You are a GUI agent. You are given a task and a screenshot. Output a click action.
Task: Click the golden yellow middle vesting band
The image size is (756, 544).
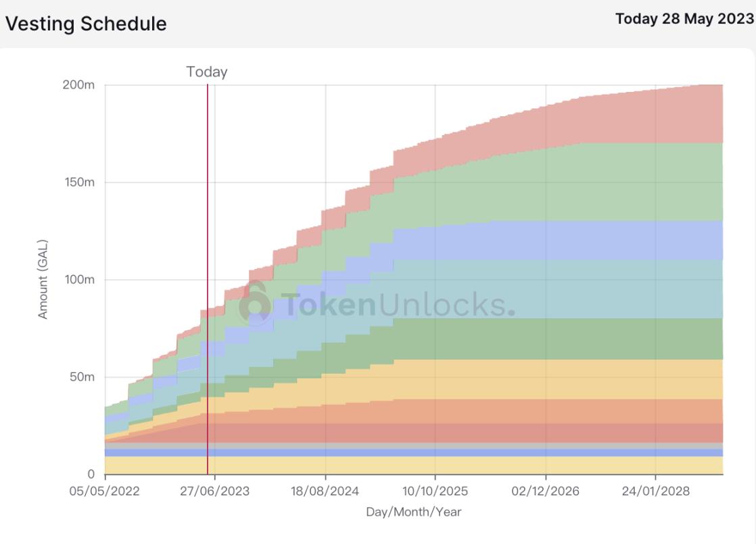(x=609, y=379)
